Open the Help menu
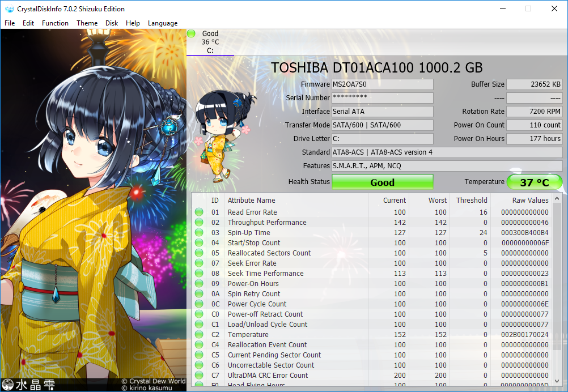Viewport: 568px width, 392px height. pyautogui.click(x=133, y=23)
